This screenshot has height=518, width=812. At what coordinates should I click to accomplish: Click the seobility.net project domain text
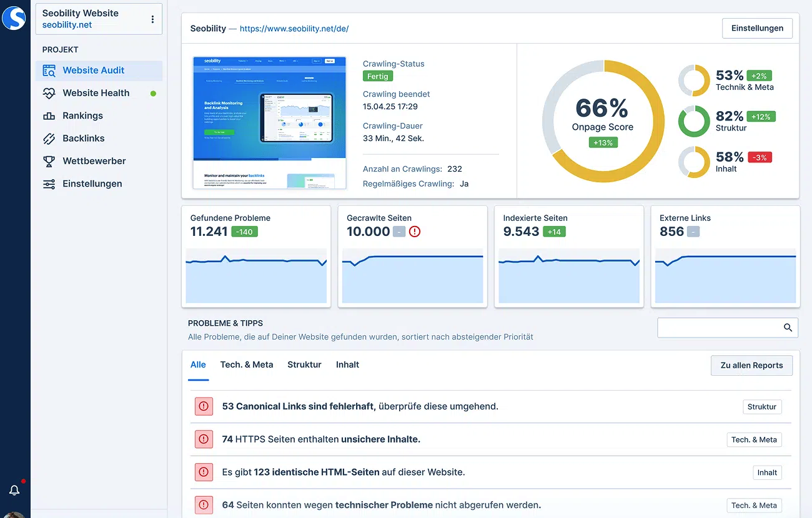click(67, 25)
